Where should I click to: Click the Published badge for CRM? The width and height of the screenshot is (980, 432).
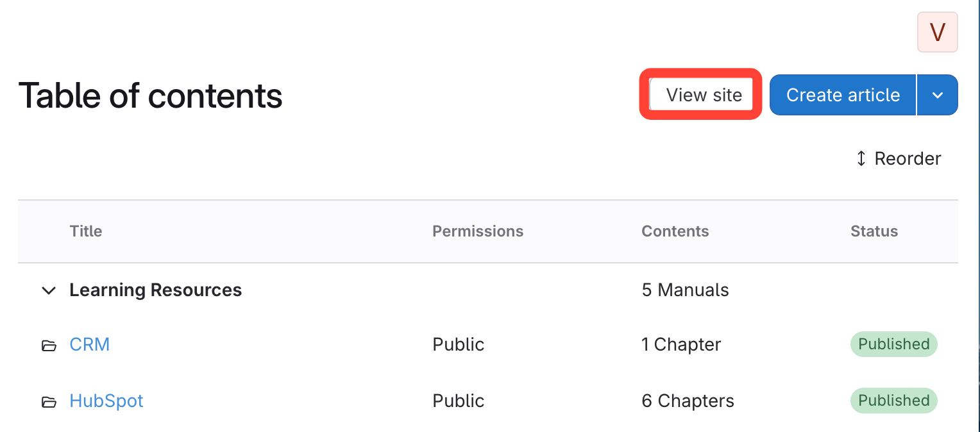(x=893, y=344)
